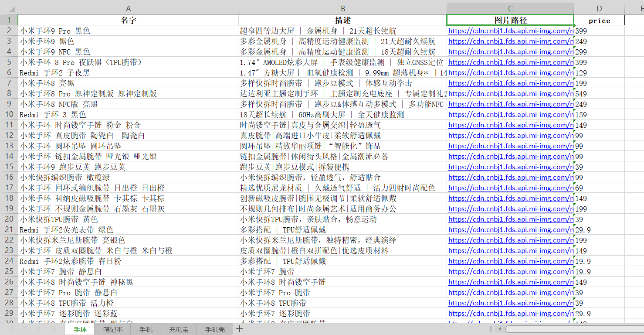Viewport: 644px width, 335px height.
Task: Select cell 小米手环8 NFC版 亮黑
Action: pyautogui.click(x=128, y=104)
